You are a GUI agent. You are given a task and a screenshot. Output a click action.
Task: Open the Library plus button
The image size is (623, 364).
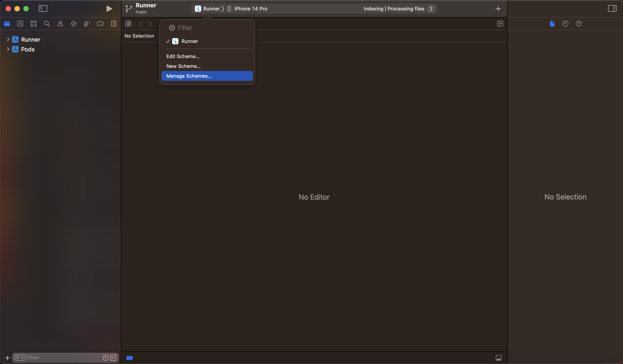498,9
